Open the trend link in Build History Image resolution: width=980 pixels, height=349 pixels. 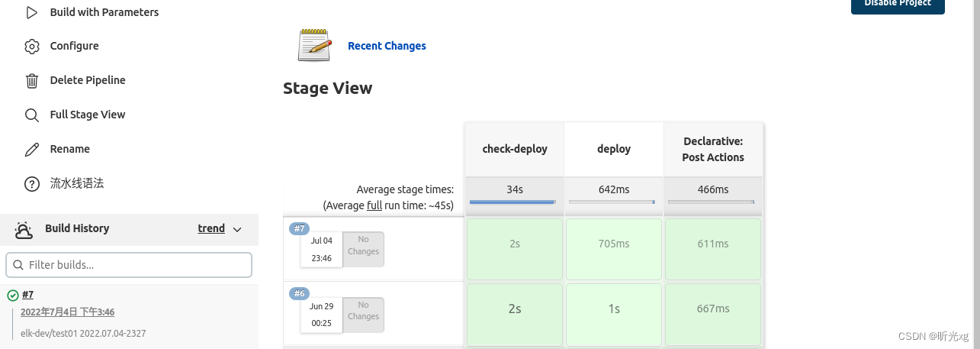(211, 228)
